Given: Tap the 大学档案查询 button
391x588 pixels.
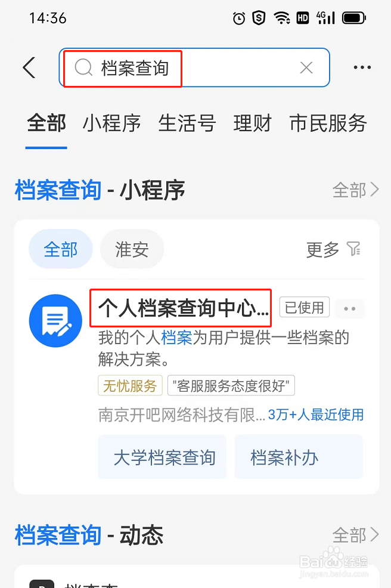Looking at the screenshot, I should tap(162, 457).
